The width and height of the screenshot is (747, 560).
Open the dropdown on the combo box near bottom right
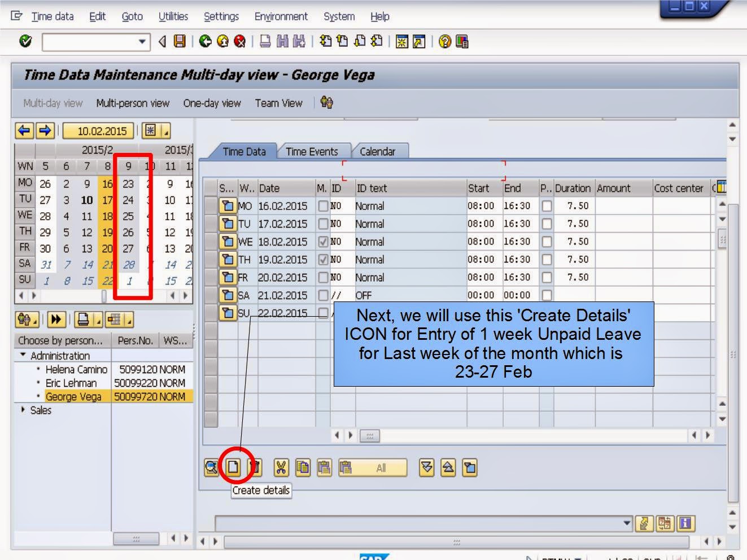[x=628, y=523]
